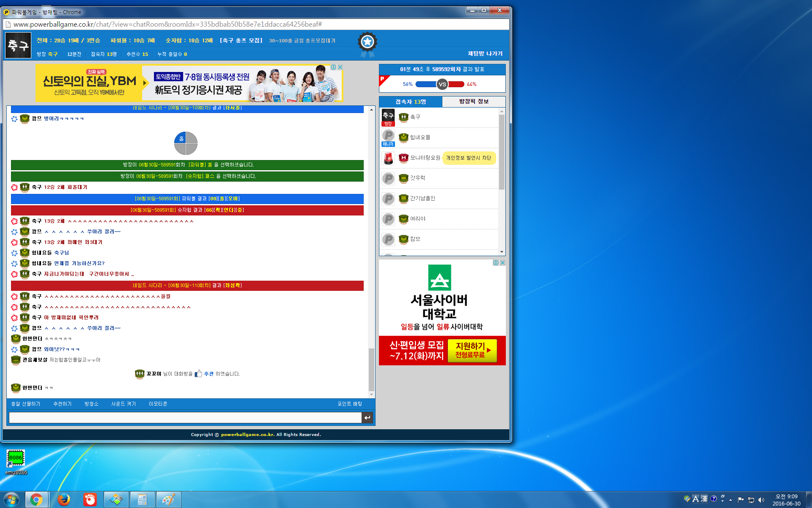Open the emu8086 desktop shortcut
This screenshot has height=508, width=812.
pos(16,462)
